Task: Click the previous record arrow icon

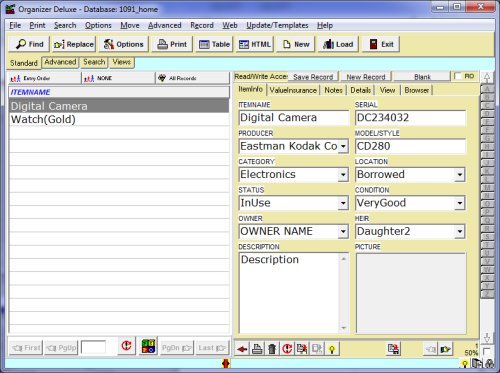Action: coord(431,349)
